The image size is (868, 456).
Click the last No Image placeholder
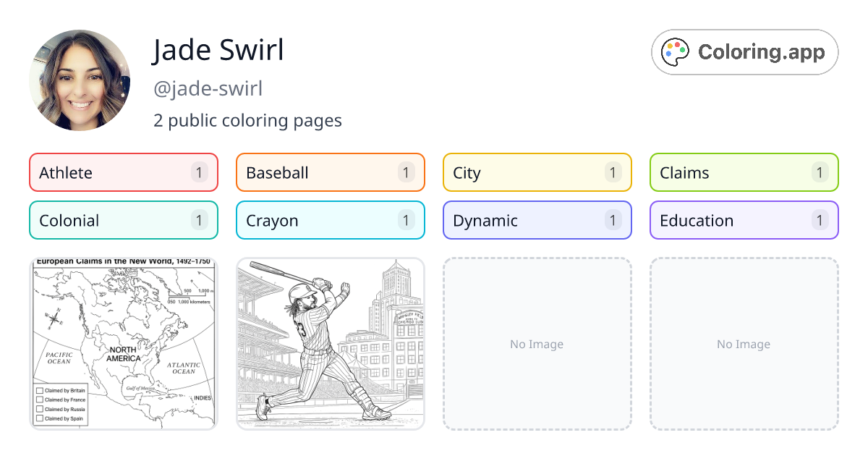pos(744,344)
